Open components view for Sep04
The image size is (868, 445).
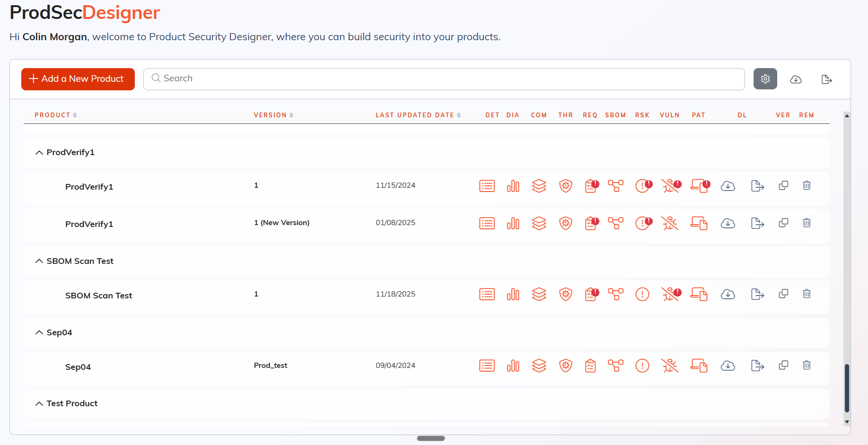pos(539,365)
